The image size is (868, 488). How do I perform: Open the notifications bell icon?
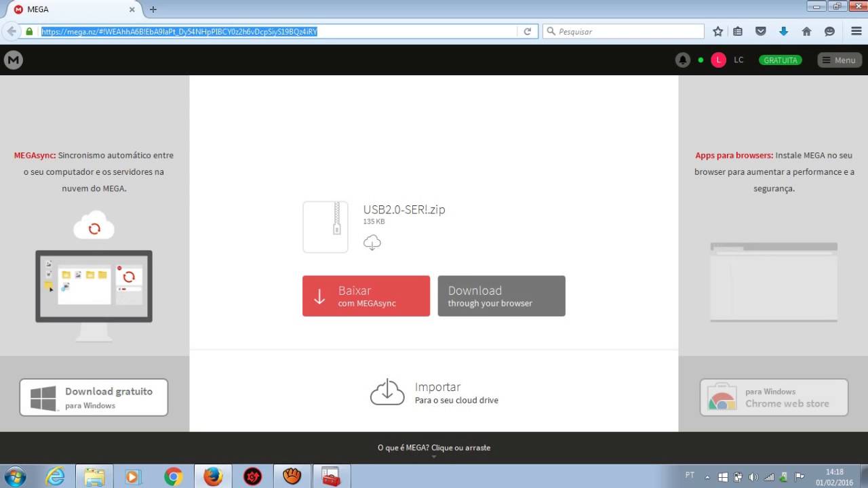coord(683,60)
